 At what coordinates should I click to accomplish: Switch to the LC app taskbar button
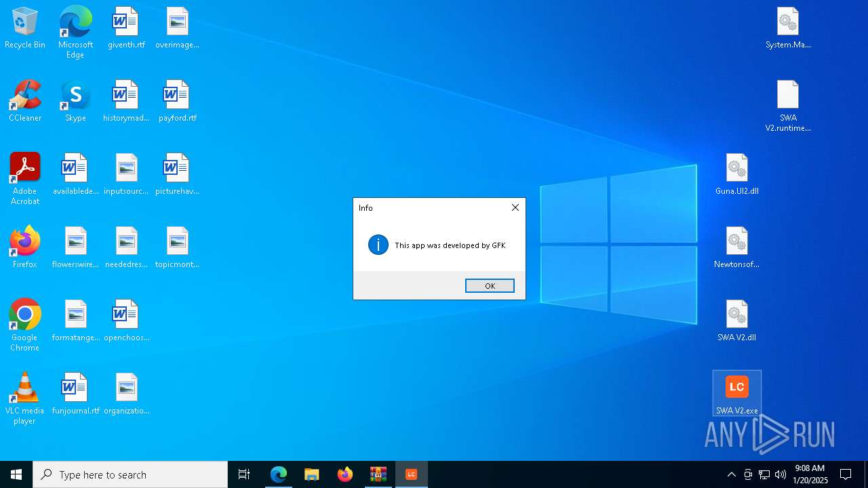[412, 474]
